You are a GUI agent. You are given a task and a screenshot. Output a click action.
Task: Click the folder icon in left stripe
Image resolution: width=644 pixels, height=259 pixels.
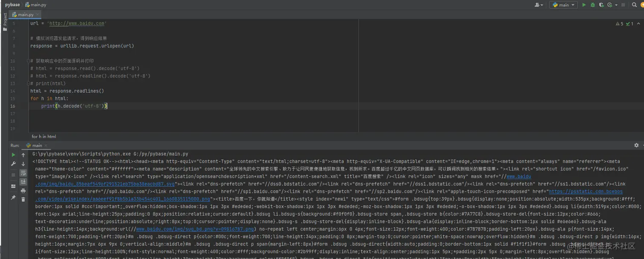coord(5,29)
